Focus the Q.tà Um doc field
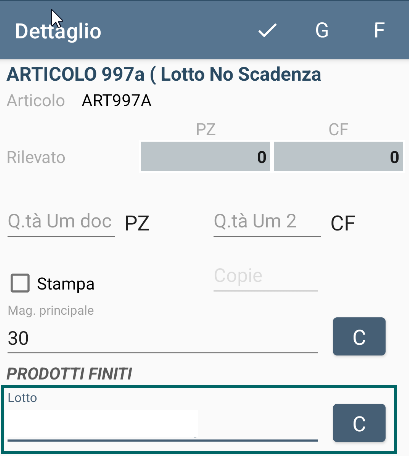 pyautogui.click(x=61, y=222)
